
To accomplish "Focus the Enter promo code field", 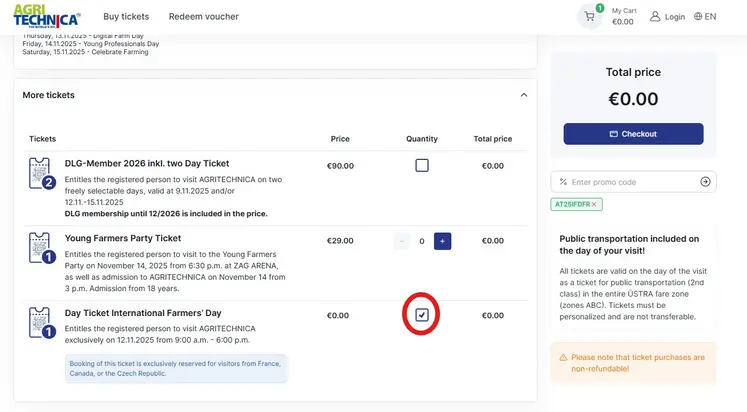I will (632, 182).
